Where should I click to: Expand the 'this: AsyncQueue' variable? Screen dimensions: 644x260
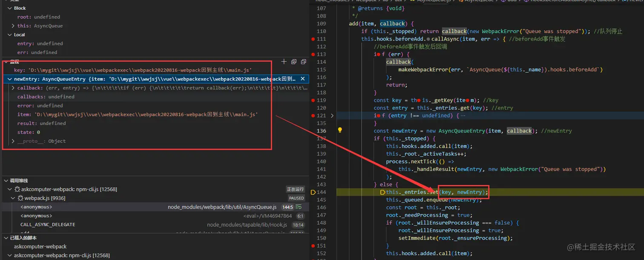click(13, 26)
